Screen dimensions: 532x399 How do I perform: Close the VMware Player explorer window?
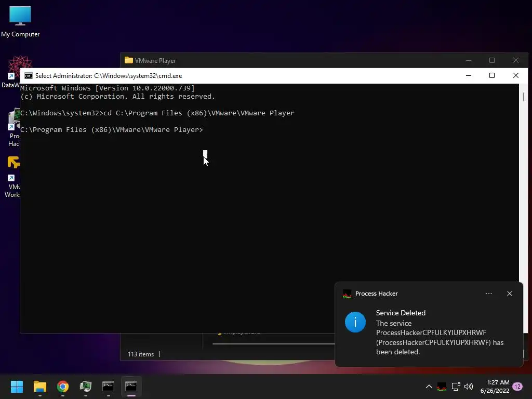(516, 60)
